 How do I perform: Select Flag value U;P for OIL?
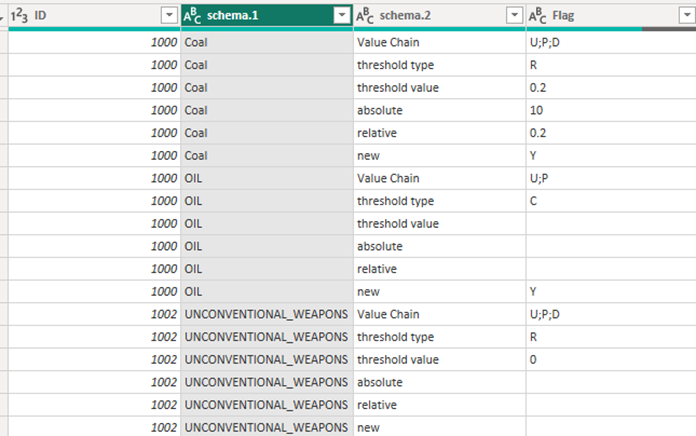pyautogui.click(x=611, y=178)
